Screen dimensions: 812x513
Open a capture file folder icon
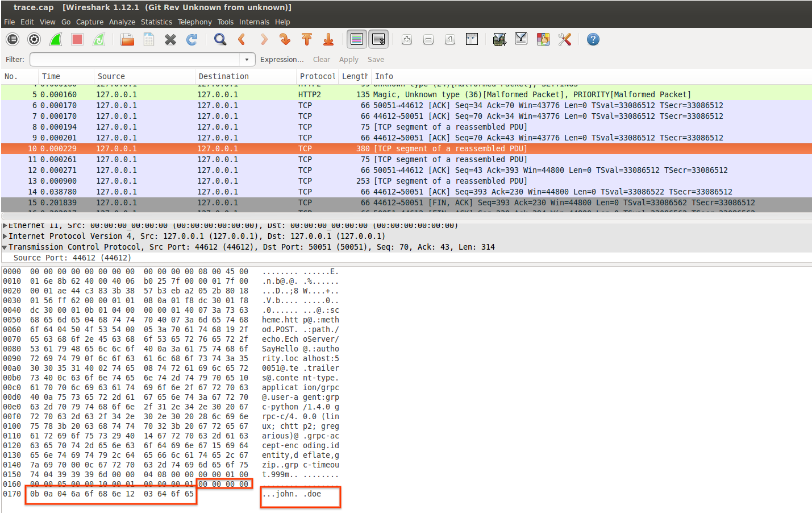point(127,39)
